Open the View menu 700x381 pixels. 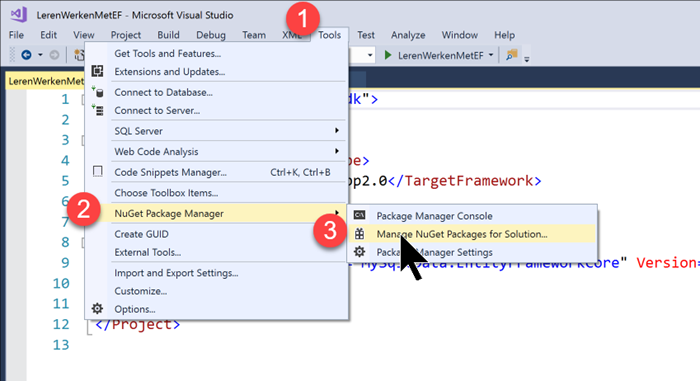(x=83, y=35)
